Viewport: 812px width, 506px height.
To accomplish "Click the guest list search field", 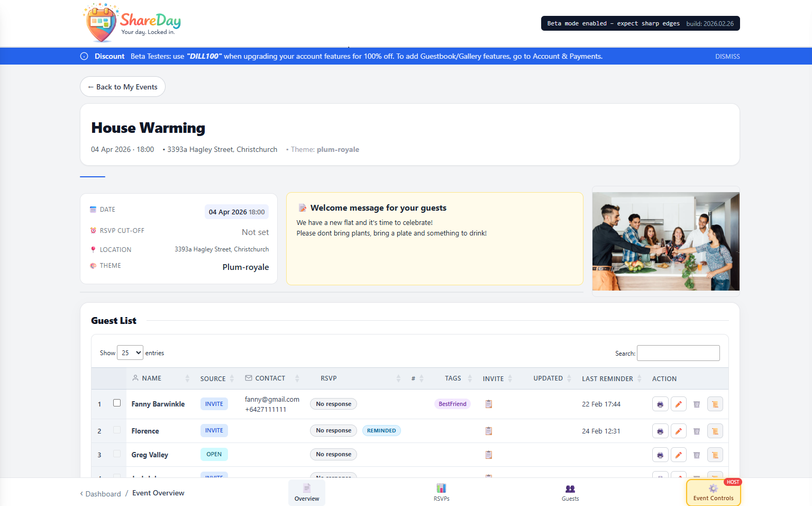I will click(x=678, y=353).
